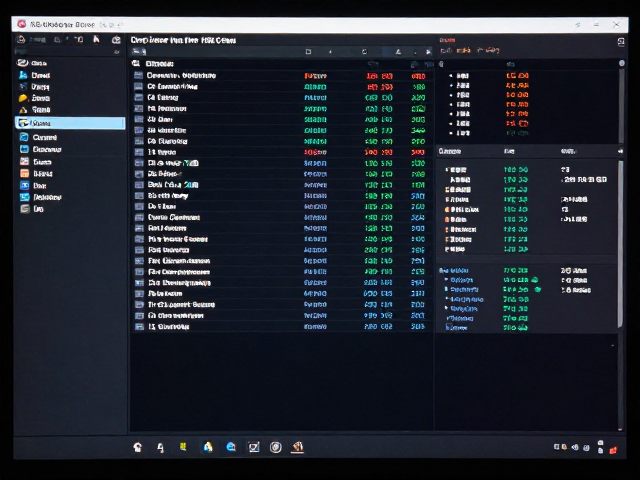Screen dimensions: 640x480
Task: Open the round grey circle icon in taskbar
Action: (276, 447)
